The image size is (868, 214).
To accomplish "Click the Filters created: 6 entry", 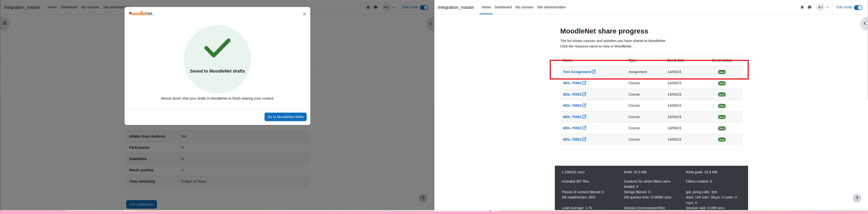I will click(699, 181).
